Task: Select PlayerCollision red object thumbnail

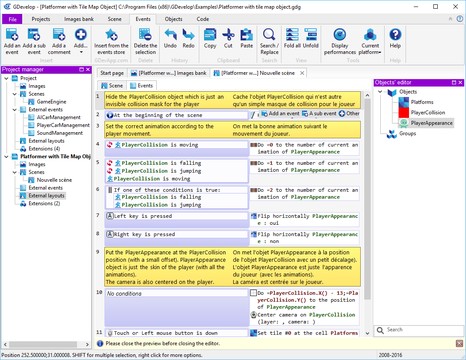Action: [404, 112]
